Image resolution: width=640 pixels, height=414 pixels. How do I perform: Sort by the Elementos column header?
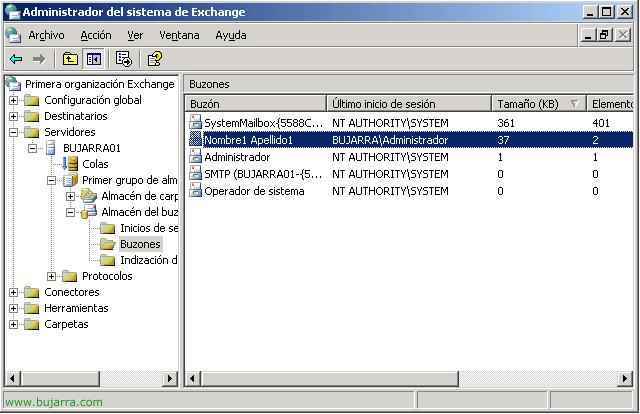point(610,104)
